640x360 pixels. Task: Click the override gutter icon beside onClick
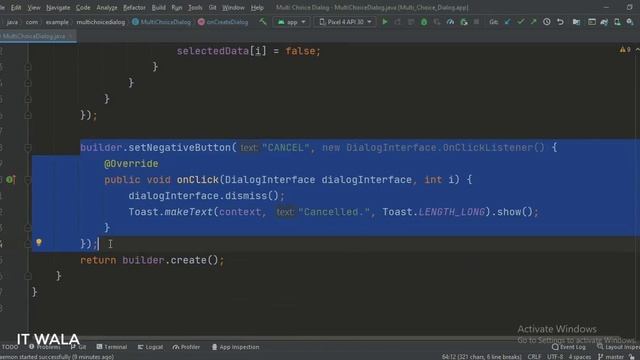click(x=11, y=179)
